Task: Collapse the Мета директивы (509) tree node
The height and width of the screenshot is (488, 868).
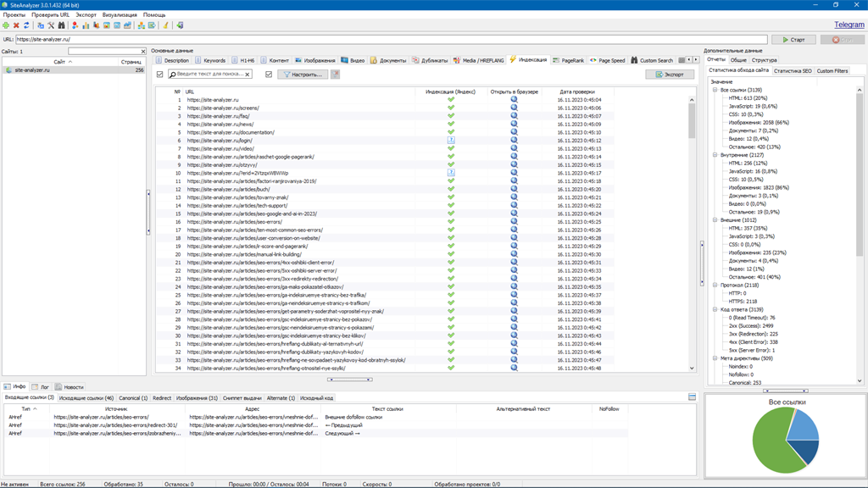Action: click(x=715, y=358)
